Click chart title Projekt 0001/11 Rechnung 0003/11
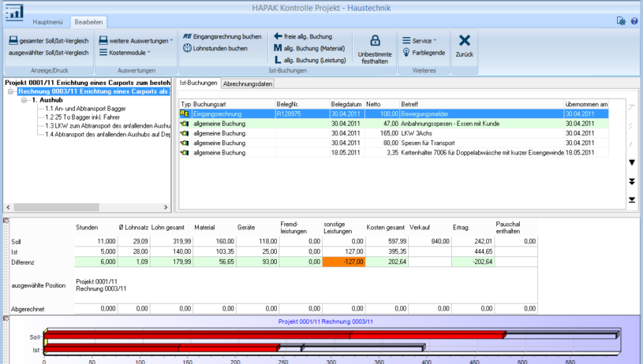643x364 pixels. click(326, 321)
